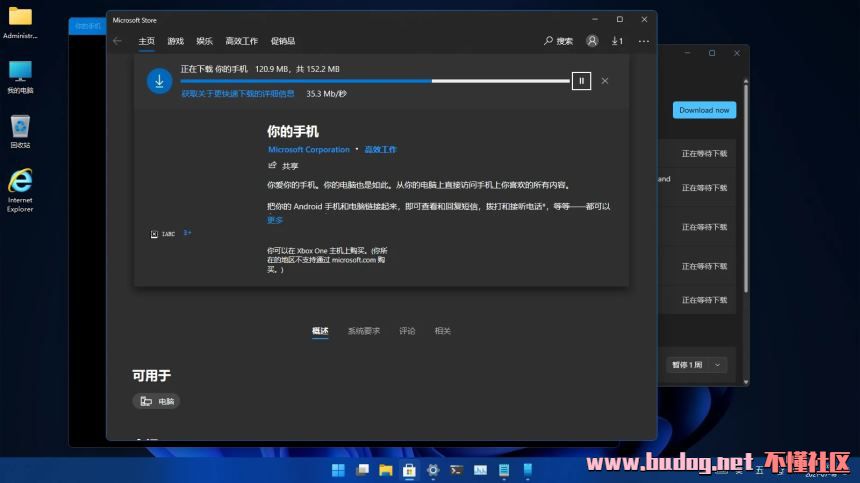Click the IARC 3+ rating badge
This screenshot has height=483, width=860.
point(171,234)
